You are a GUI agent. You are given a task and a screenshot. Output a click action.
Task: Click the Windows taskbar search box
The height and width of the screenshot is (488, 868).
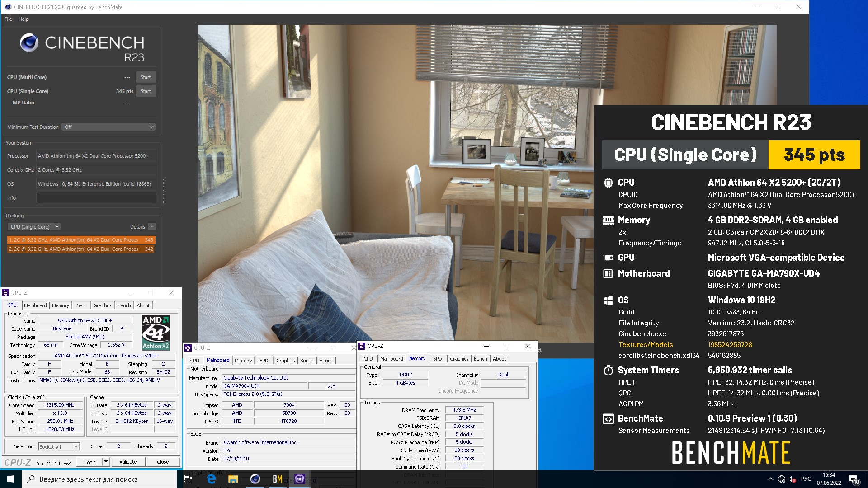click(99, 479)
